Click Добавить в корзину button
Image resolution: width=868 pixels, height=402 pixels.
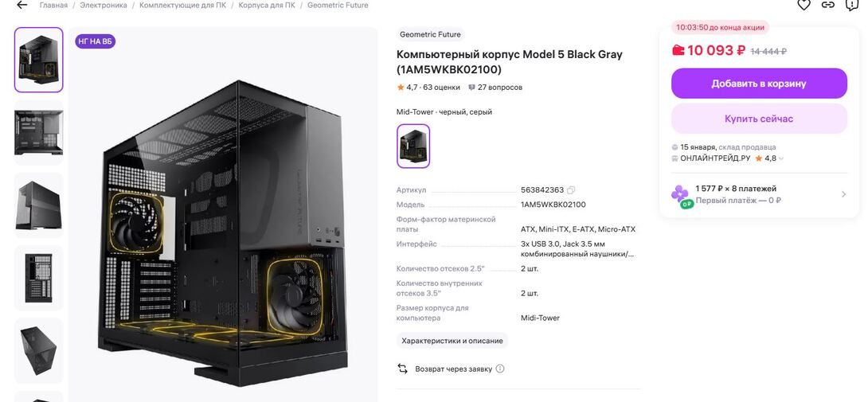pyautogui.click(x=759, y=84)
